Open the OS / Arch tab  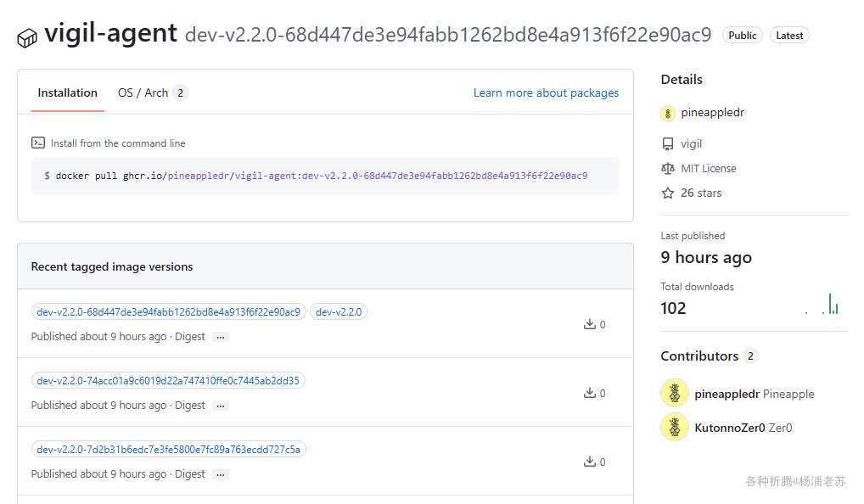(x=143, y=93)
